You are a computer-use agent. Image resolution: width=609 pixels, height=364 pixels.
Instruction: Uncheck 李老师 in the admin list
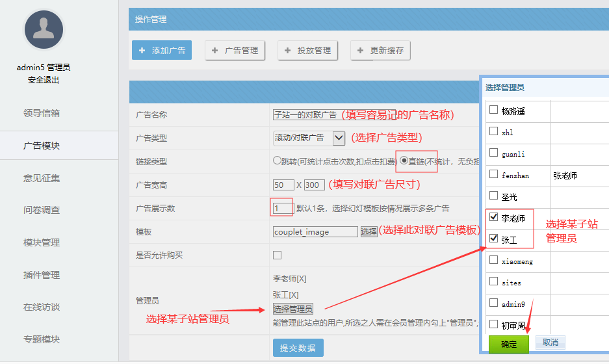(x=493, y=218)
